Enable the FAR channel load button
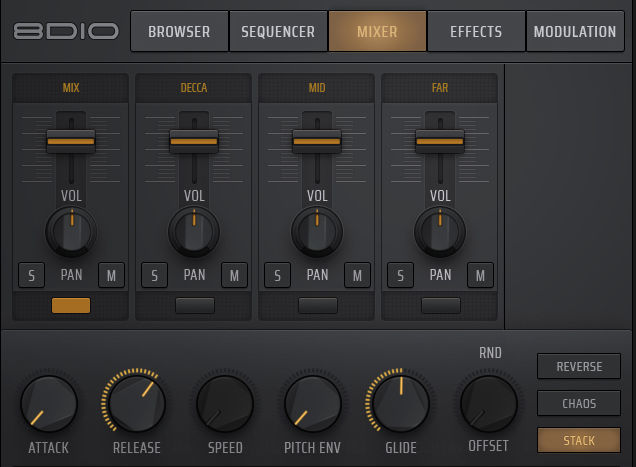This screenshot has height=467, width=636. click(441, 305)
